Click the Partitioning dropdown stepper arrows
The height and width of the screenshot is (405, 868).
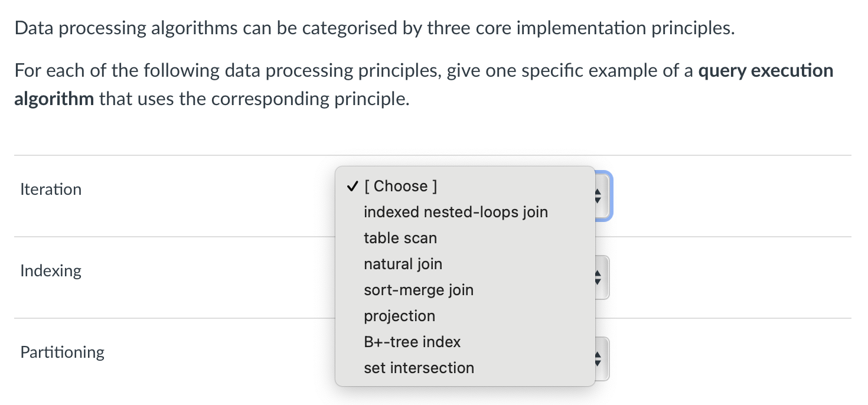click(597, 358)
